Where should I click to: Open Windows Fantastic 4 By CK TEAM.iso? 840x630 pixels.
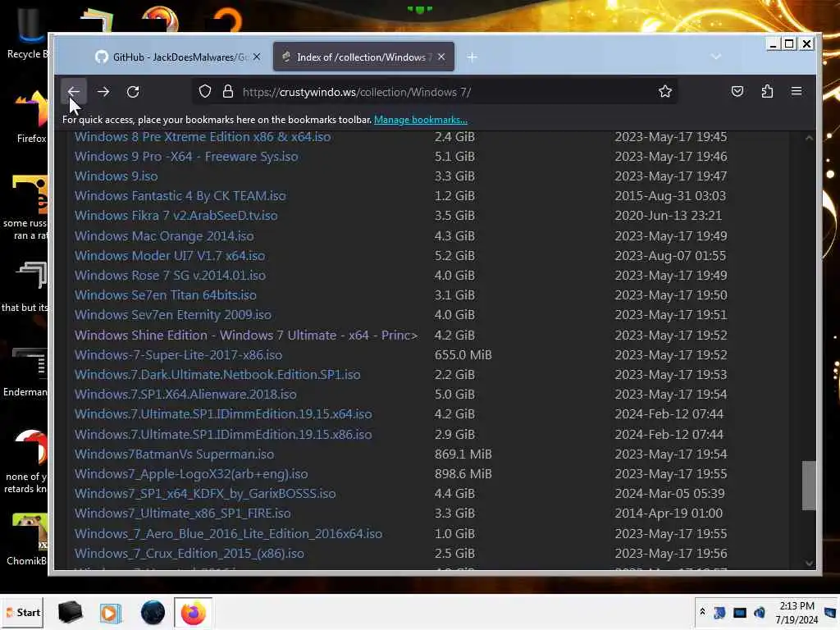pyautogui.click(x=180, y=196)
